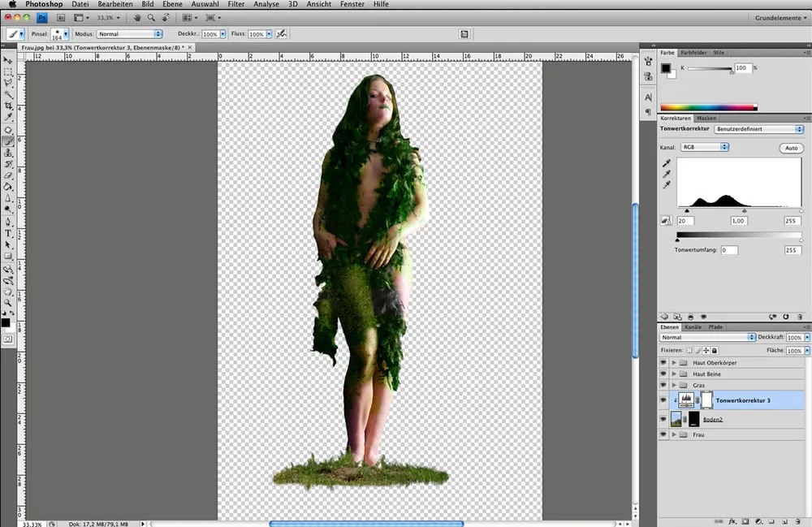Choose the Hand tool in the options bar
The height and width of the screenshot is (527, 812).
click(137, 17)
